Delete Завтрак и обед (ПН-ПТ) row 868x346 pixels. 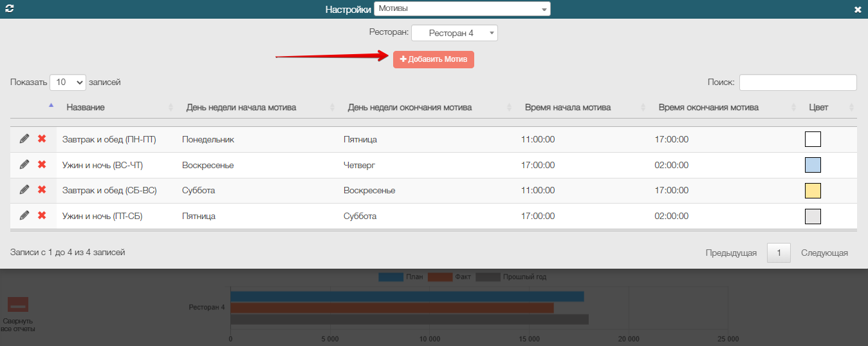(x=42, y=139)
